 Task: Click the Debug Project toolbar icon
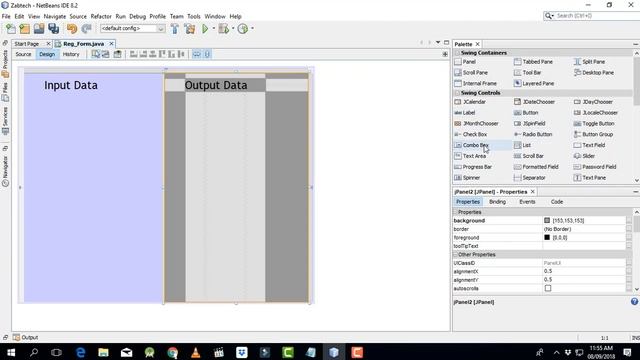coord(223,29)
